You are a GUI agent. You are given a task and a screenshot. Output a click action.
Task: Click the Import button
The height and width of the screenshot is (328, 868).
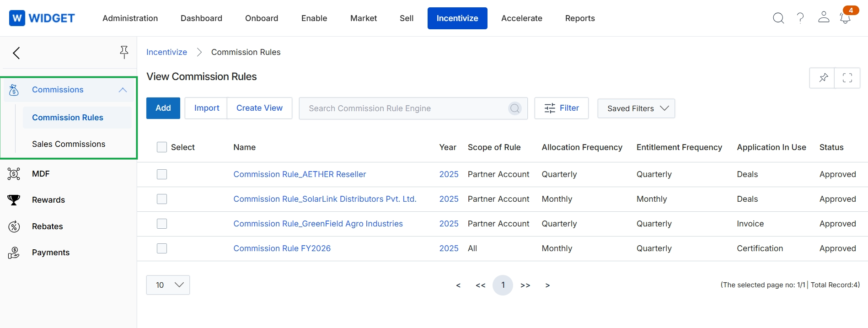tap(206, 108)
